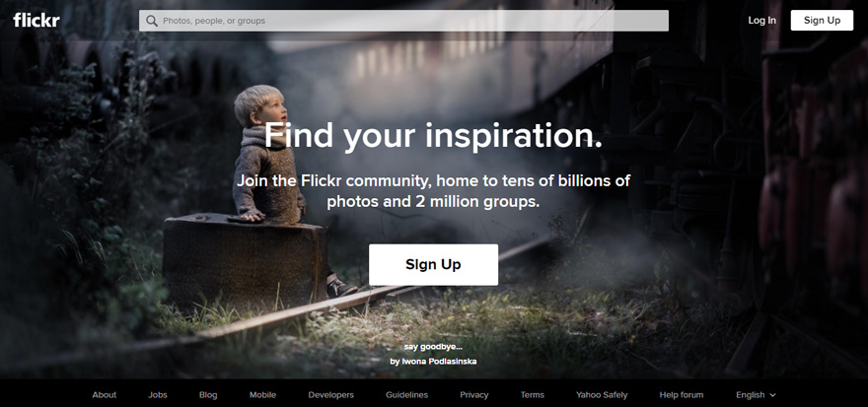Viewport: 868px width, 407px height.
Task: Open the About footer link
Action: 105,395
